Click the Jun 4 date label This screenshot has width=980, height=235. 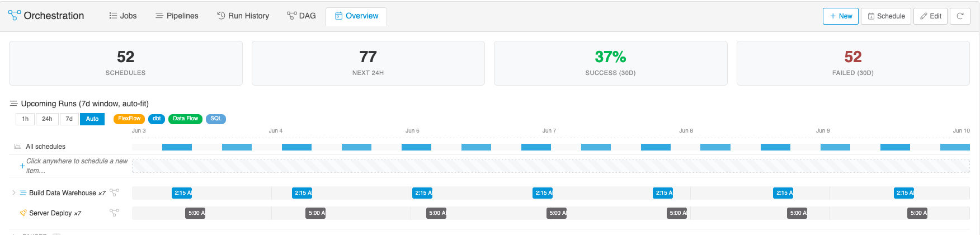coord(276,131)
